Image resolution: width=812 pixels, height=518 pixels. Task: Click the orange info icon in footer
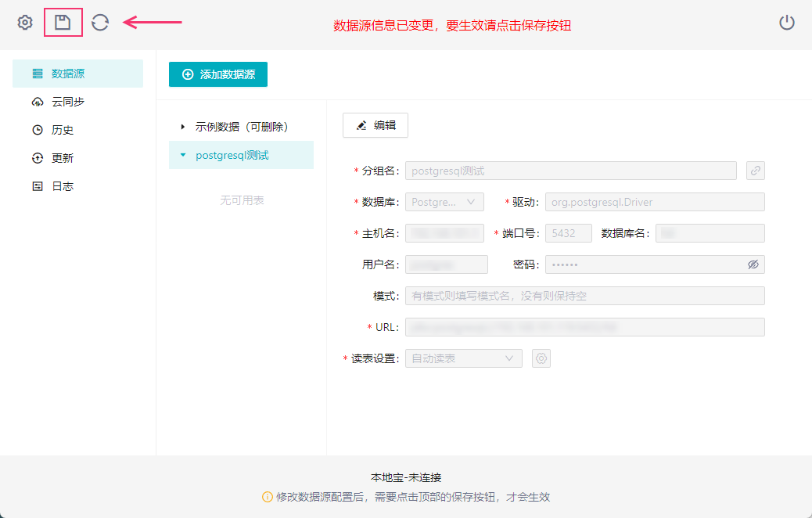(268, 498)
